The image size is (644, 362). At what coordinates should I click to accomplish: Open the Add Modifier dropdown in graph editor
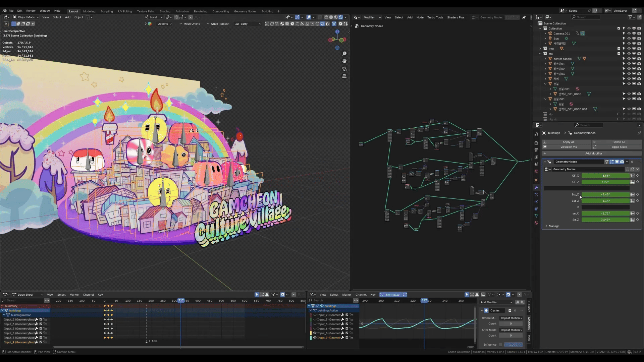496,302
